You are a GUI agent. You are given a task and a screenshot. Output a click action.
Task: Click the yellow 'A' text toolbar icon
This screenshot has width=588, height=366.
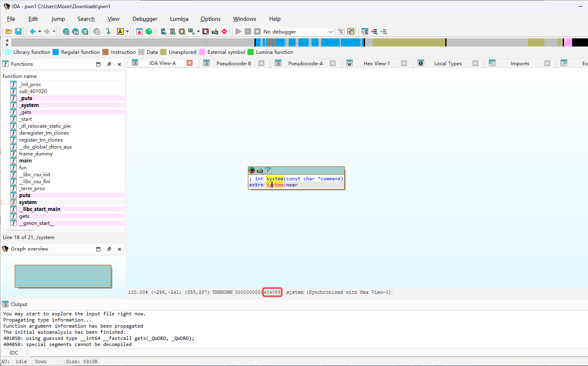[x=120, y=31]
